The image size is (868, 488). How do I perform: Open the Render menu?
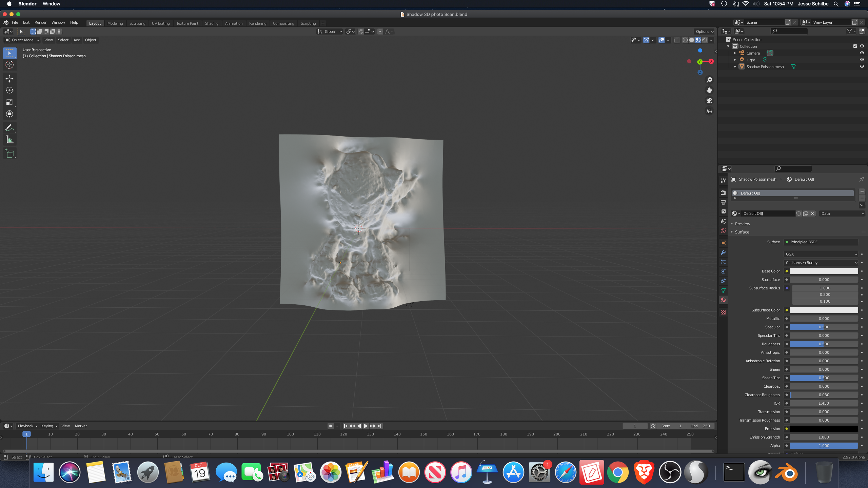(40, 22)
